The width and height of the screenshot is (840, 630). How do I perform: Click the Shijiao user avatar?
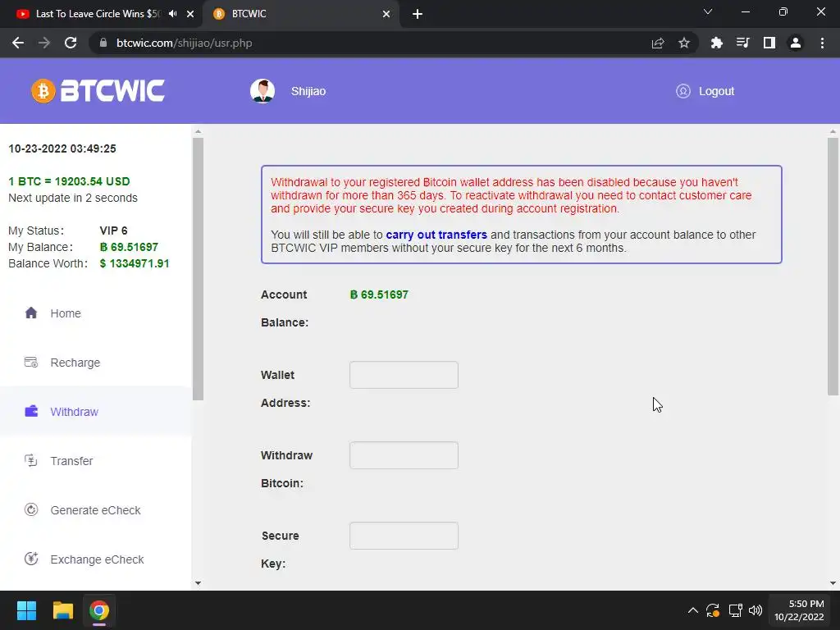(x=262, y=91)
